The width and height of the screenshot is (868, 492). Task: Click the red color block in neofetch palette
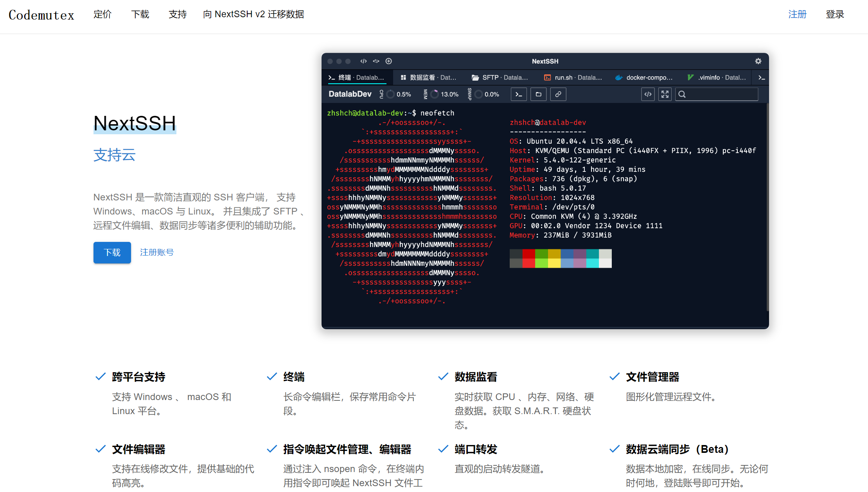coord(528,254)
